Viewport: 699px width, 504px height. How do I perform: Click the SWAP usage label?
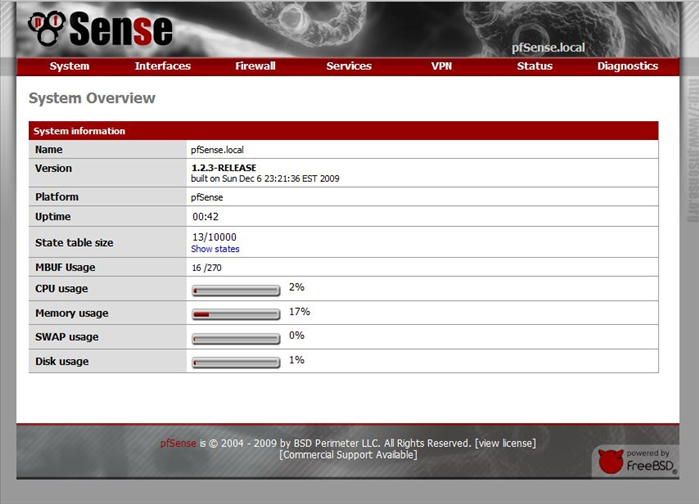(67, 337)
